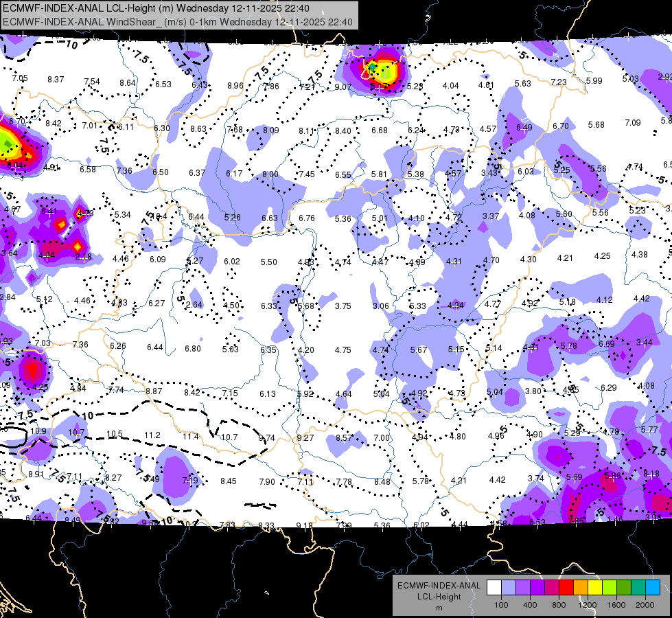
Task: Click the orange legend swatch
Action: (x=581, y=588)
